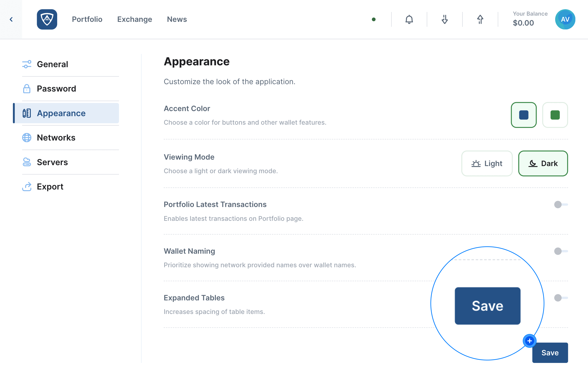Screen dimensions: 588x368
Task: Click the back chevron arrow
Action: point(11,20)
